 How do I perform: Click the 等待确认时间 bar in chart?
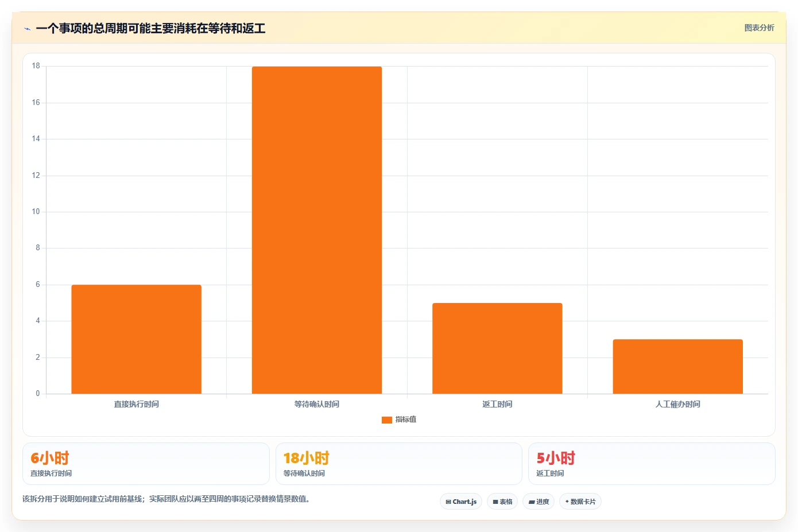[317, 230]
